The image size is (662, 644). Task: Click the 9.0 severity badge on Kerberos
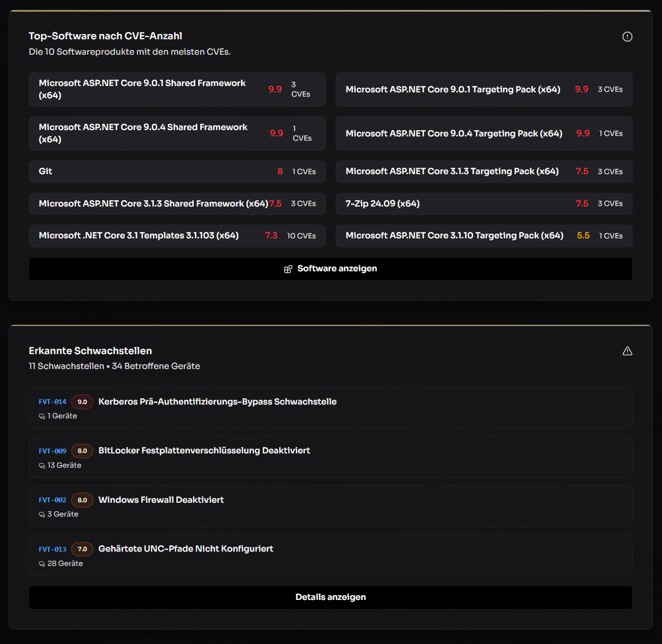pyautogui.click(x=82, y=402)
